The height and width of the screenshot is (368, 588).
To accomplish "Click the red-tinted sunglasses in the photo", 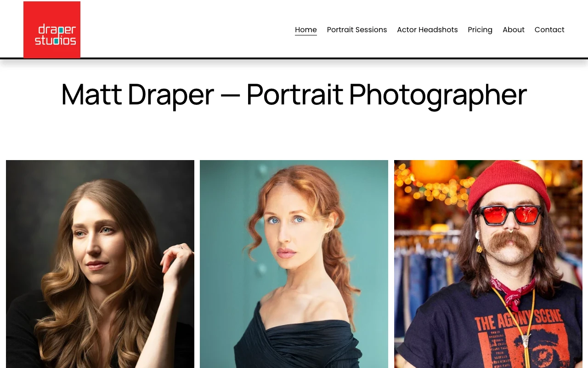I will pyautogui.click(x=510, y=215).
